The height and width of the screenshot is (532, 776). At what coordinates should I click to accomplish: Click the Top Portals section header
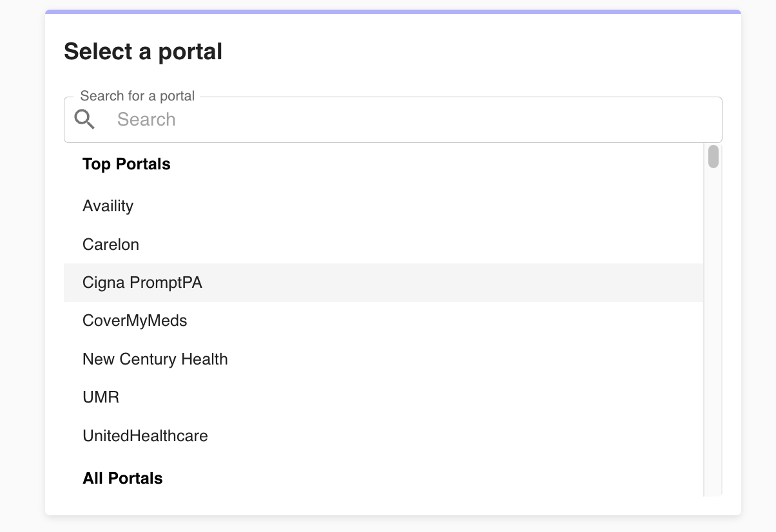point(126,164)
